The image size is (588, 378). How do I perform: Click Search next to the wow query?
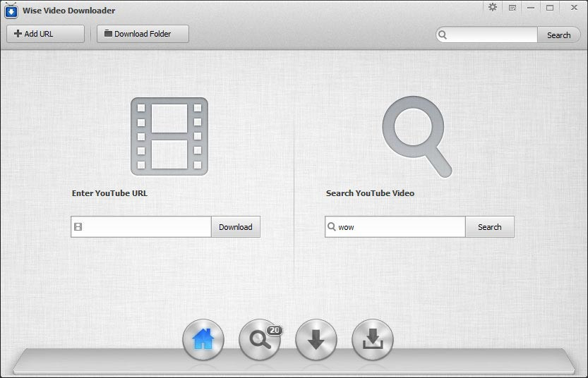click(x=490, y=226)
